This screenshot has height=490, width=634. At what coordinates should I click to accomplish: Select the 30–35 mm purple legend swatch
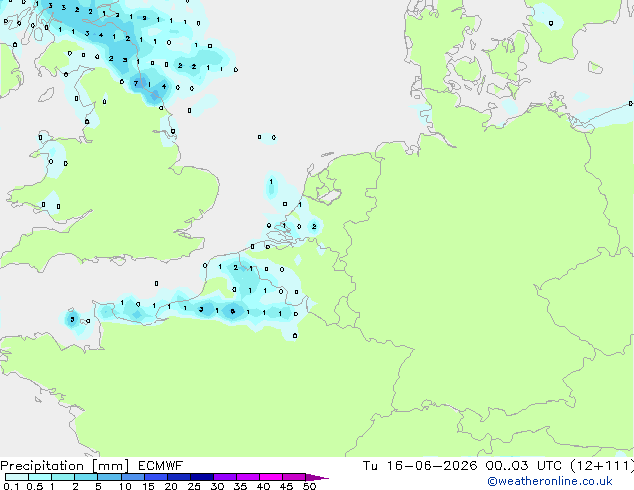tap(225, 477)
